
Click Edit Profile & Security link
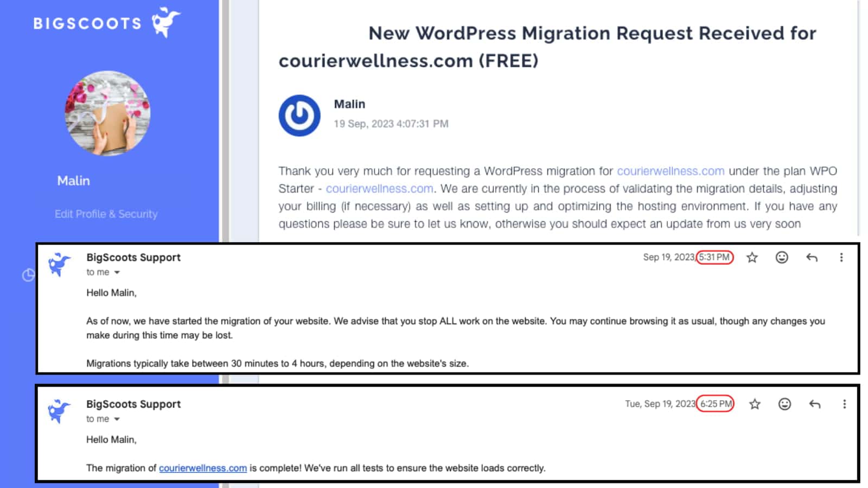click(x=106, y=214)
